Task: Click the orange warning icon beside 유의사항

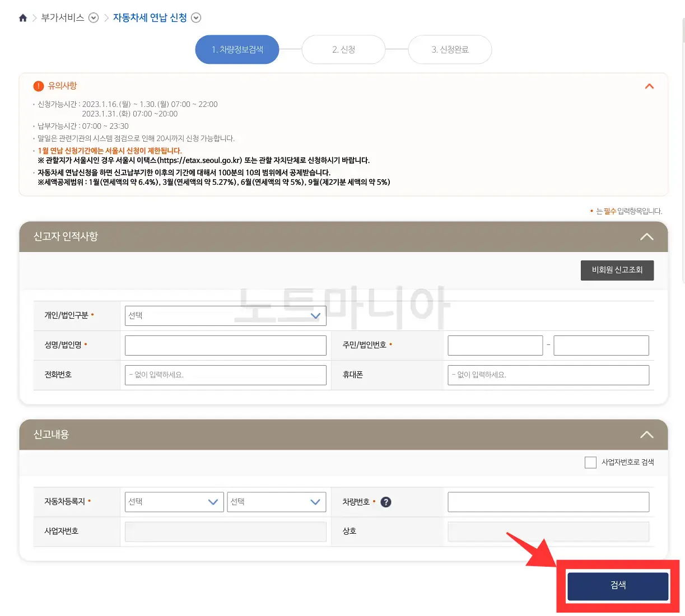Action: (38, 86)
